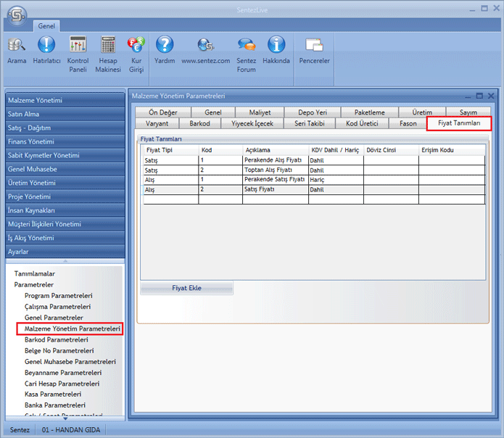The image size is (504, 438).
Task: Click the Fiyat Tipi column header
Action: [170, 150]
